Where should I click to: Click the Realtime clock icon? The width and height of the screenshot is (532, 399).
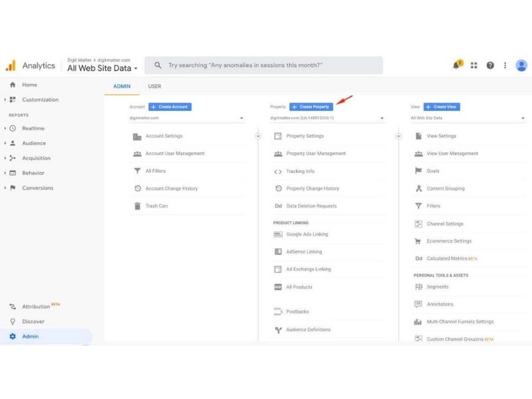point(13,128)
